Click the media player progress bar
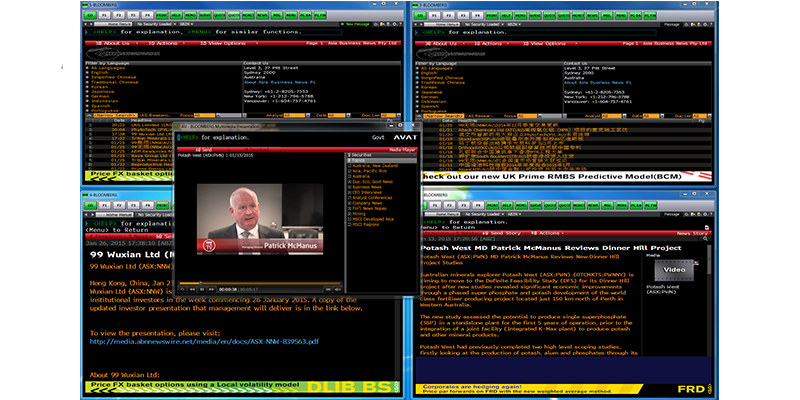Image resolution: width=800 pixels, height=400 pixels. [260, 283]
